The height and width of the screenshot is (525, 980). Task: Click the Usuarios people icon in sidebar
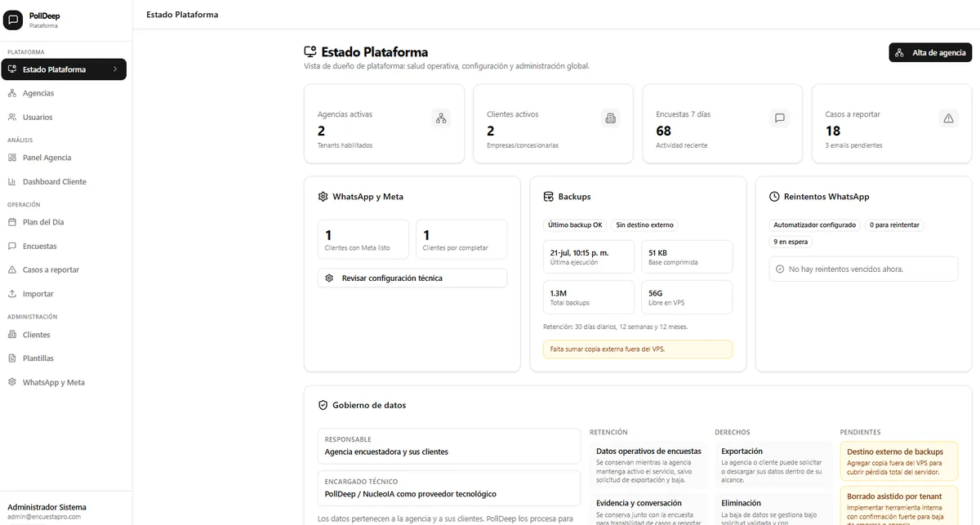pyautogui.click(x=12, y=118)
